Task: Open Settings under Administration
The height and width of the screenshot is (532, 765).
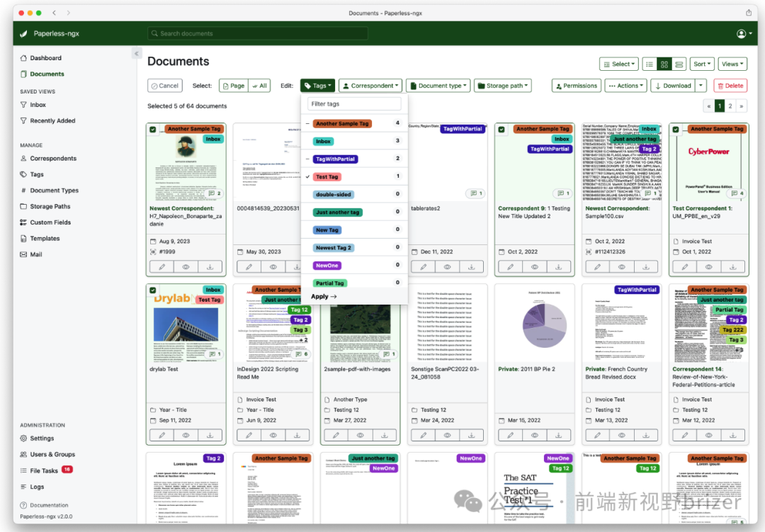Action: pyautogui.click(x=42, y=438)
